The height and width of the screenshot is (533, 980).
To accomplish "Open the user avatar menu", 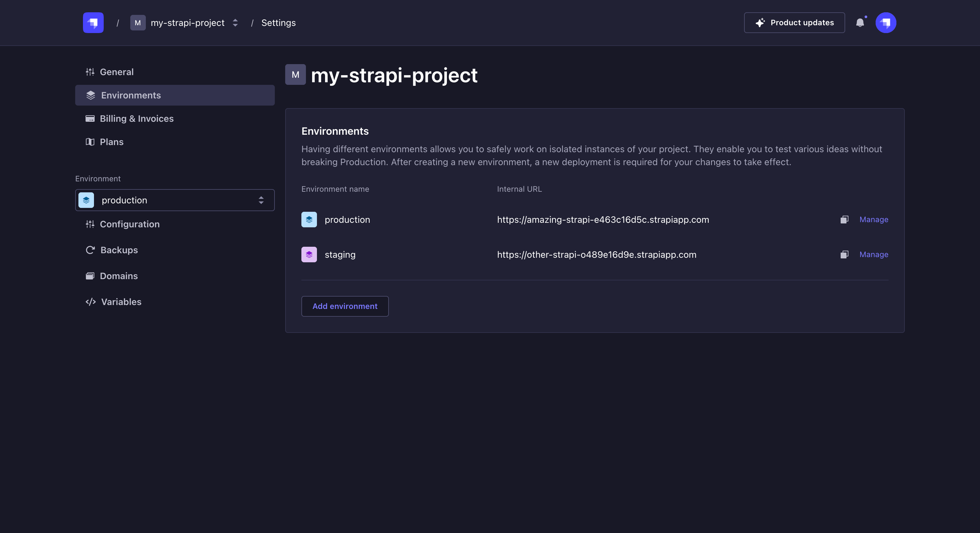I will tap(886, 23).
